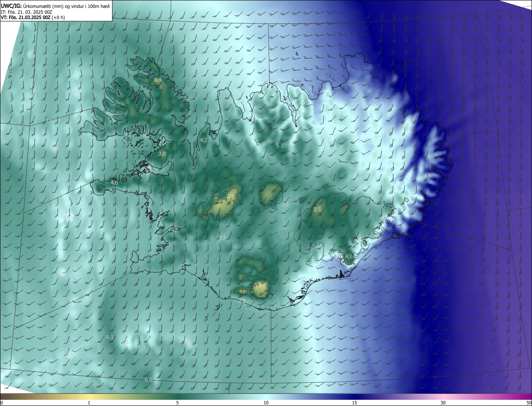The width and height of the screenshot is (532, 406).
Task: Click the 3.8 value on the map
Action: point(162,154)
